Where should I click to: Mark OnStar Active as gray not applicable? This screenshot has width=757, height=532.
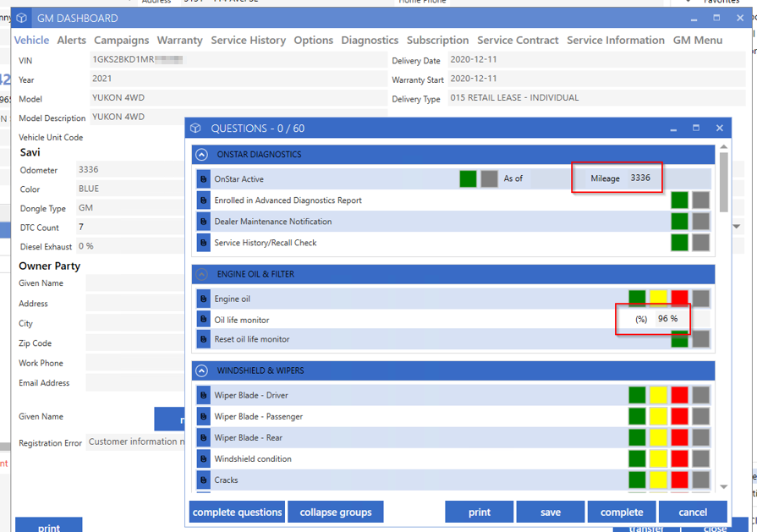pos(489,178)
